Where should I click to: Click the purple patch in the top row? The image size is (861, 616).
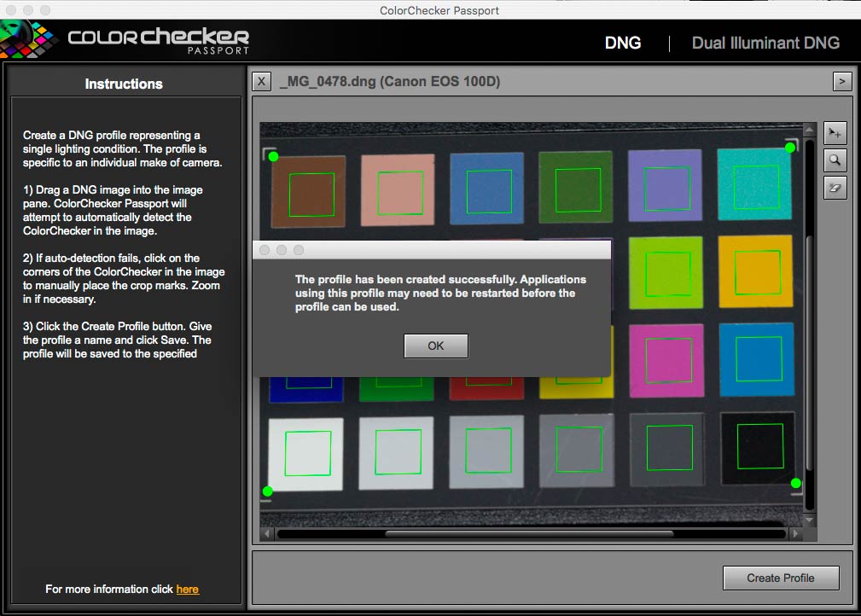pyautogui.click(x=665, y=186)
